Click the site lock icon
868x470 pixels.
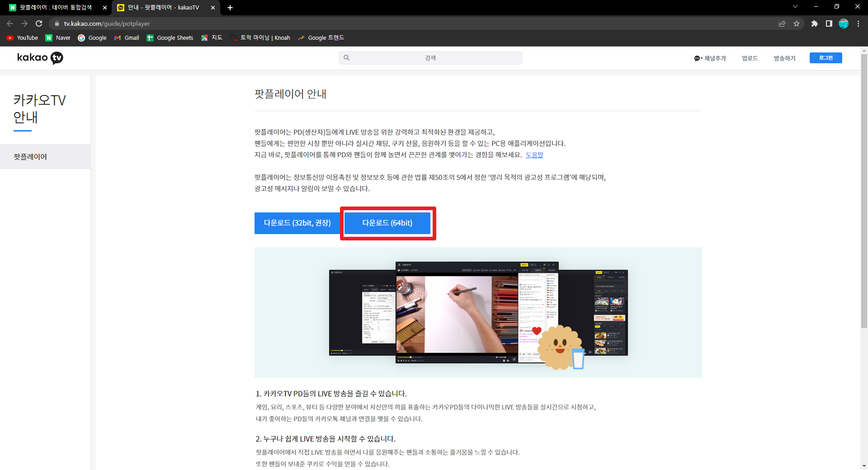(57, 23)
